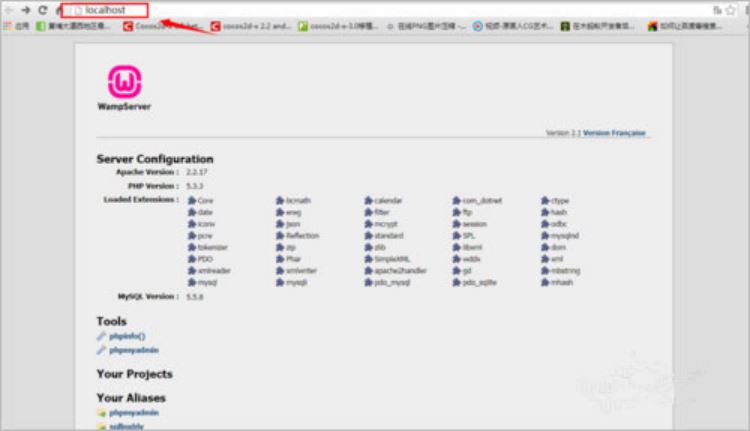Open the phpinfo() tool link

pyautogui.click(x=127, y=336)
